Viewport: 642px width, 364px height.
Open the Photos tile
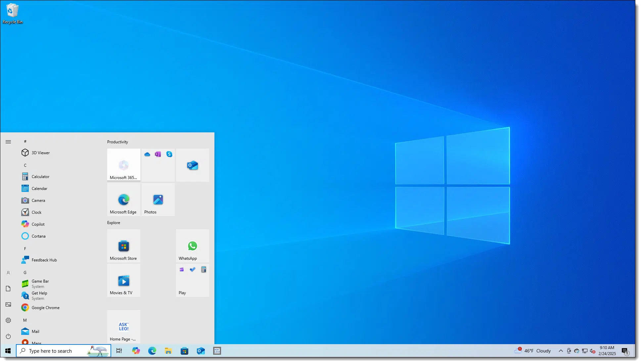[x=158, y=200]
